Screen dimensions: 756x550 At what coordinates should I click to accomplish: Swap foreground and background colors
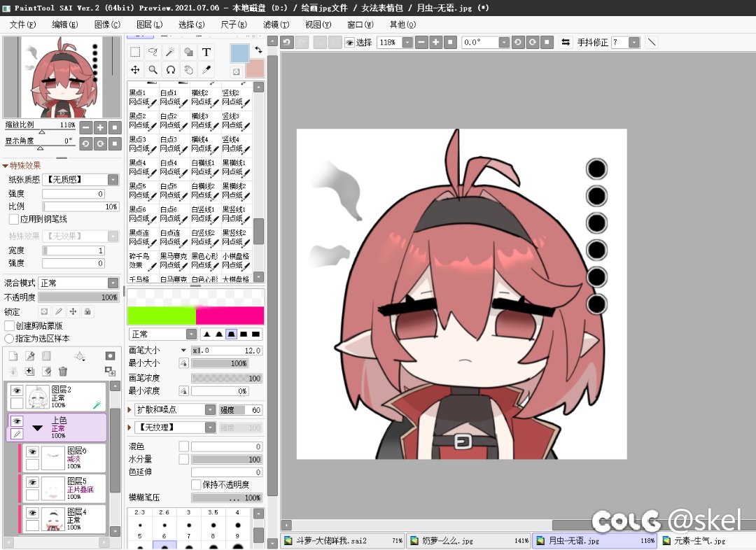[x=258, y=50]
